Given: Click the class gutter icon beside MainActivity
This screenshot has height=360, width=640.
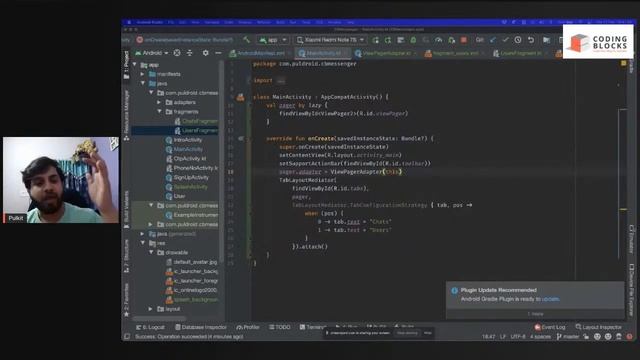Looking at the screenshot, I should point(240,97).
